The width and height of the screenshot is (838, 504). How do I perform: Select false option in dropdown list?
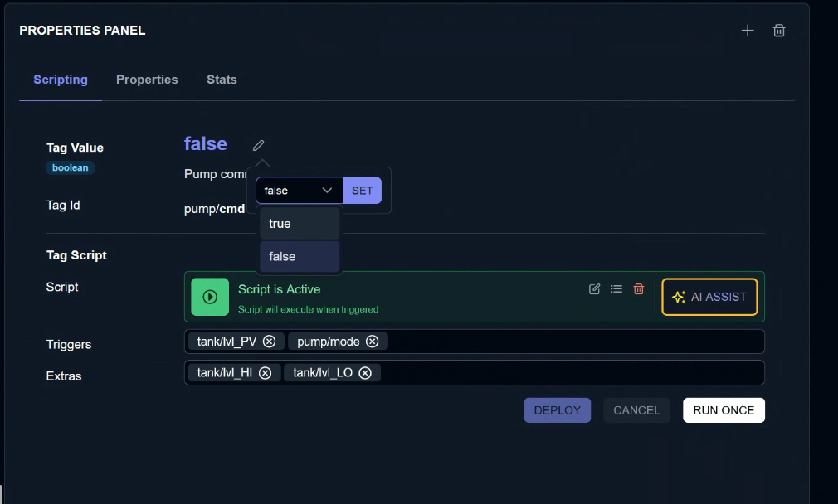(x=300, y=257)
